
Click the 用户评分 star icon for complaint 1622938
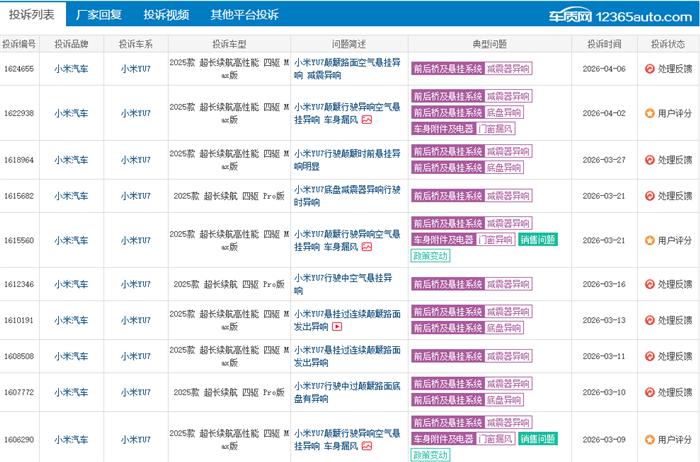click(x=650, y=113)
